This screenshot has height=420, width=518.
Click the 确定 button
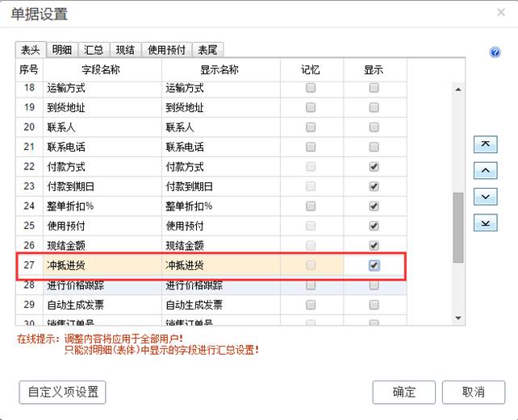[404, 392]
